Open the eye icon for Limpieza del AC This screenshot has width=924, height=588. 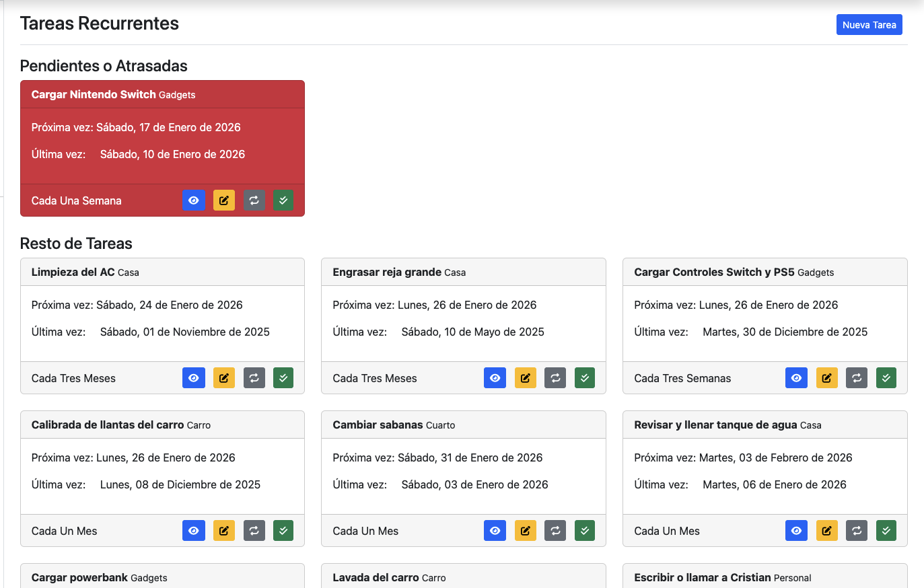pyautogui.click(x=194, y=378)
